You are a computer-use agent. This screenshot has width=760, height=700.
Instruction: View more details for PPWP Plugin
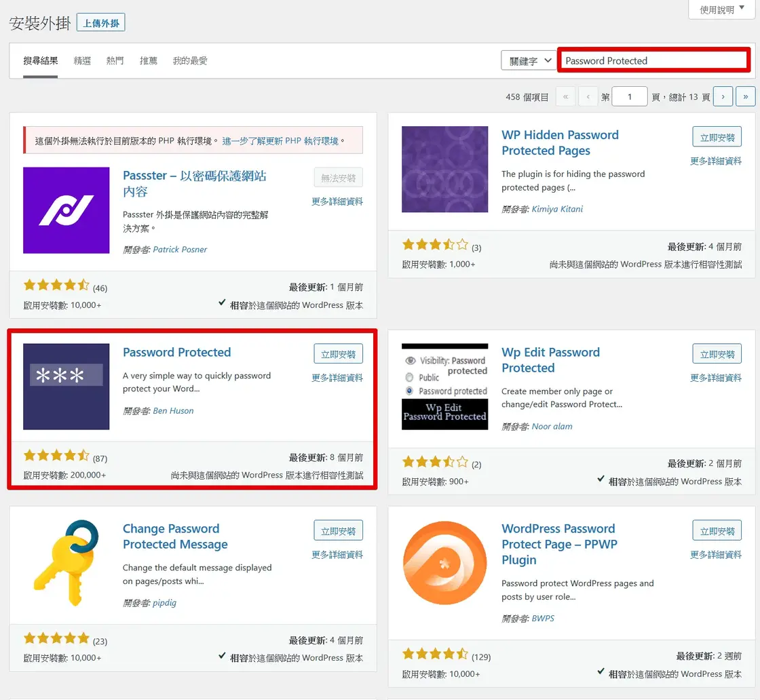[x=716, y=555]
